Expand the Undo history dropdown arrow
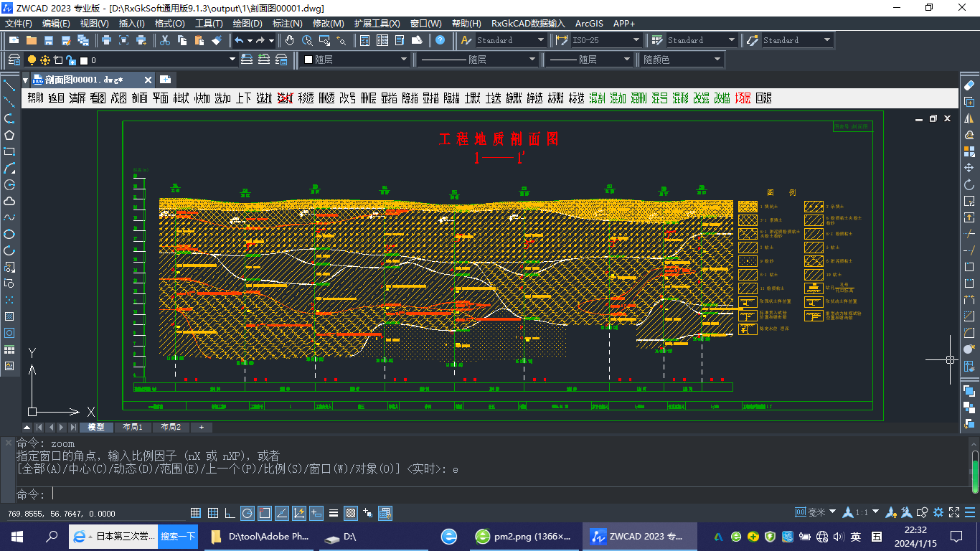Image resolution: width=980 pixels, height=551 pixels. coord(250,40)
